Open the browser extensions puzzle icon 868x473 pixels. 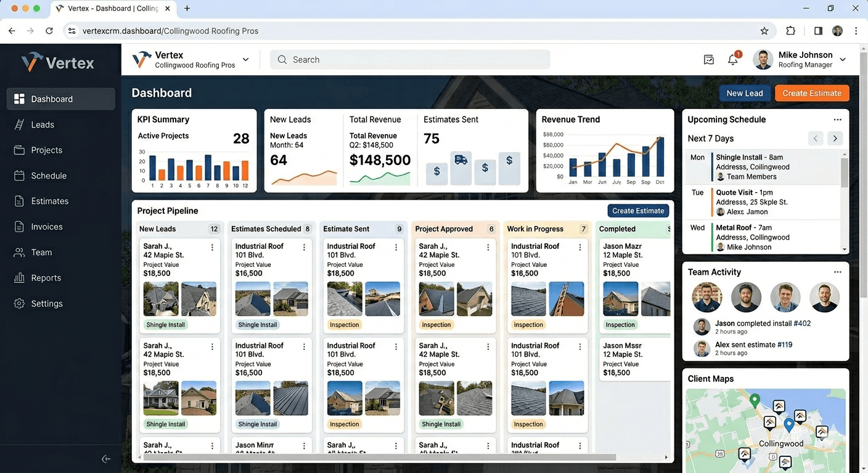(790, 31)
